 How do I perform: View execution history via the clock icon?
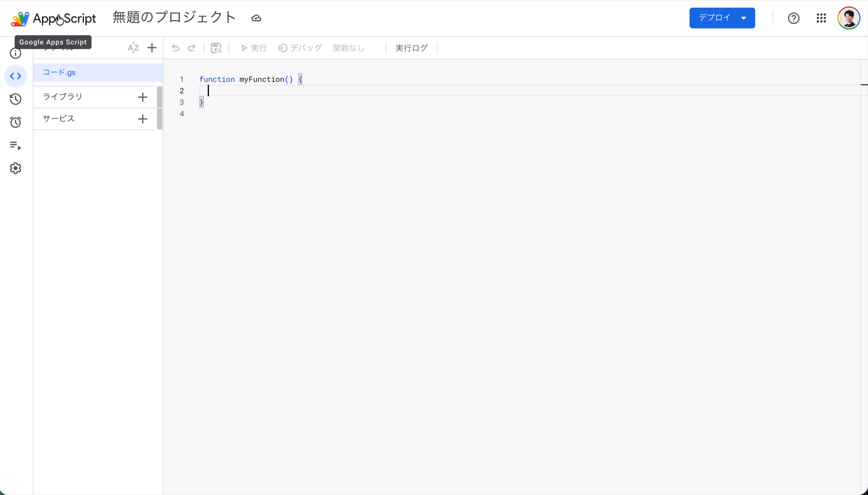(x=15, y=99)
